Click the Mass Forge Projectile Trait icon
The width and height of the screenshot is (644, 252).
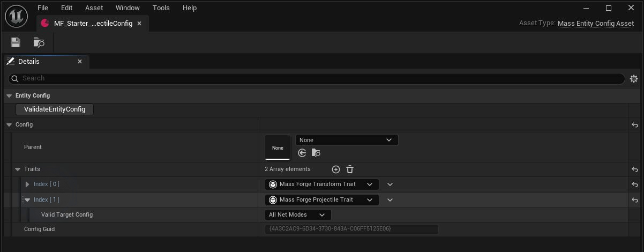coord(273,200)
